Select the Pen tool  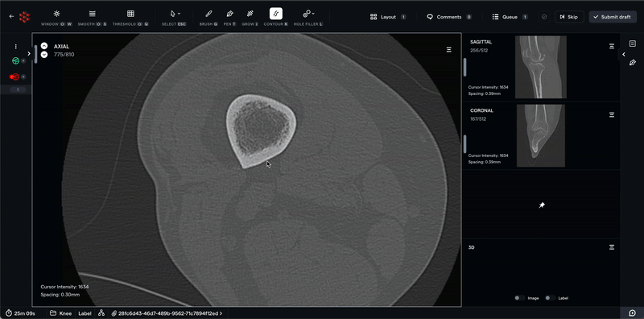click(x=229, y=17)
